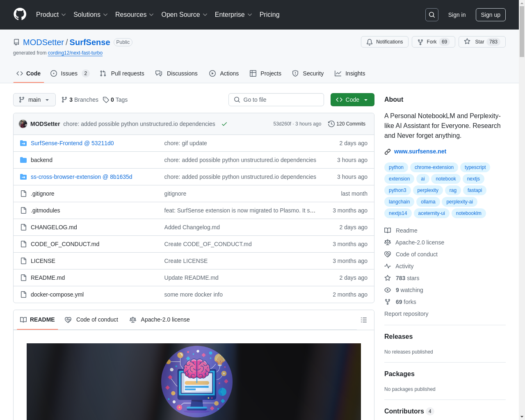Click MODSetter avatar in commit row

tap(23, 124)
